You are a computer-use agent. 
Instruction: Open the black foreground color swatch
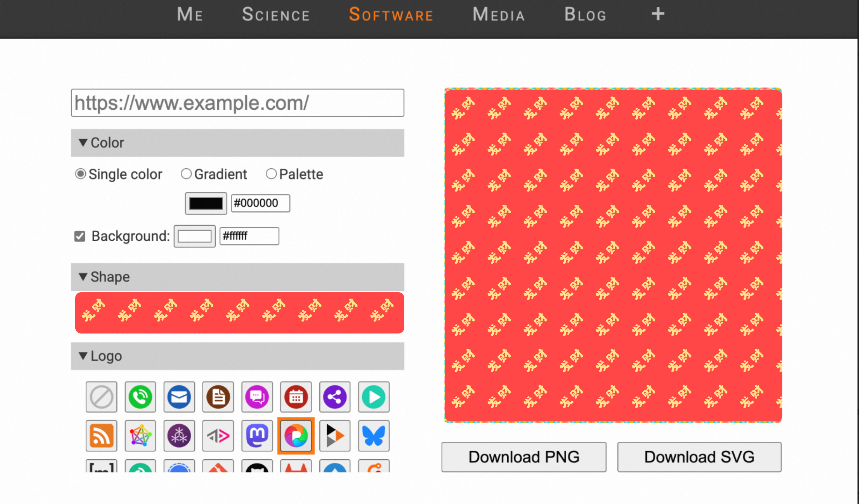[206, 203]
